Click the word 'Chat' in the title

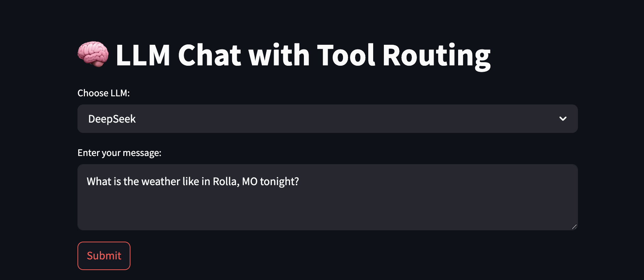click(x=209, y=55)
